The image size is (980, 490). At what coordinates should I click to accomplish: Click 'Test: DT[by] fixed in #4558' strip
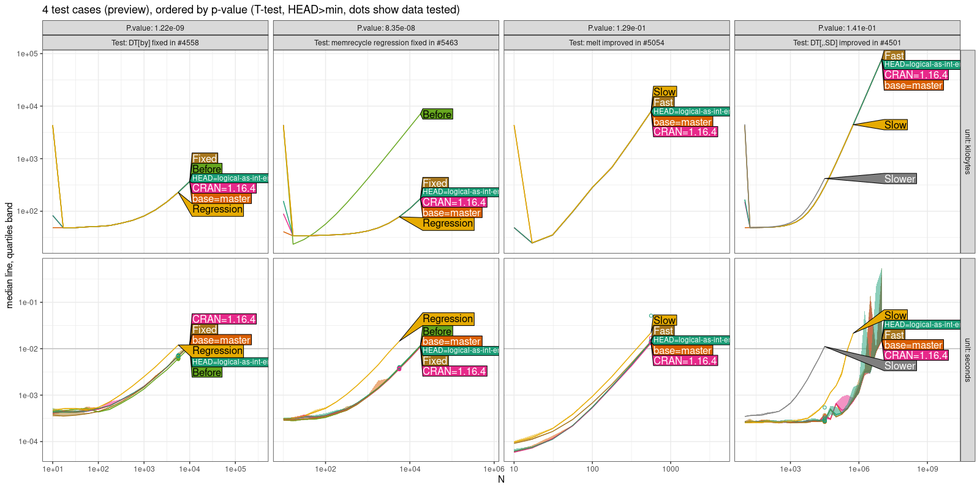155,43
